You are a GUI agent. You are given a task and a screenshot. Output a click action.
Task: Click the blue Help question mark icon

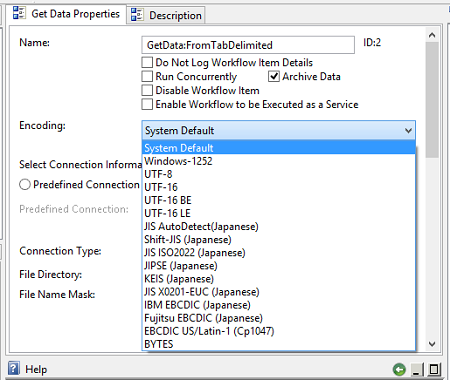coord(14,368)
